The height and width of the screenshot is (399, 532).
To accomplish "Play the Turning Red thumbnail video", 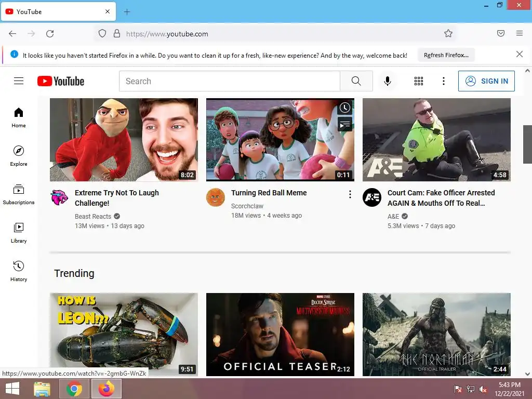I will 280,140.
